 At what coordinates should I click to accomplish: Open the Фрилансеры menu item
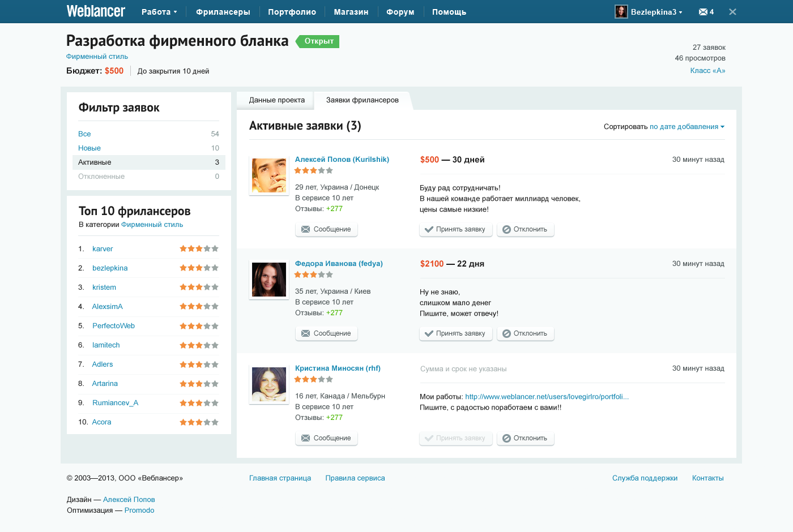click(223, 12)
